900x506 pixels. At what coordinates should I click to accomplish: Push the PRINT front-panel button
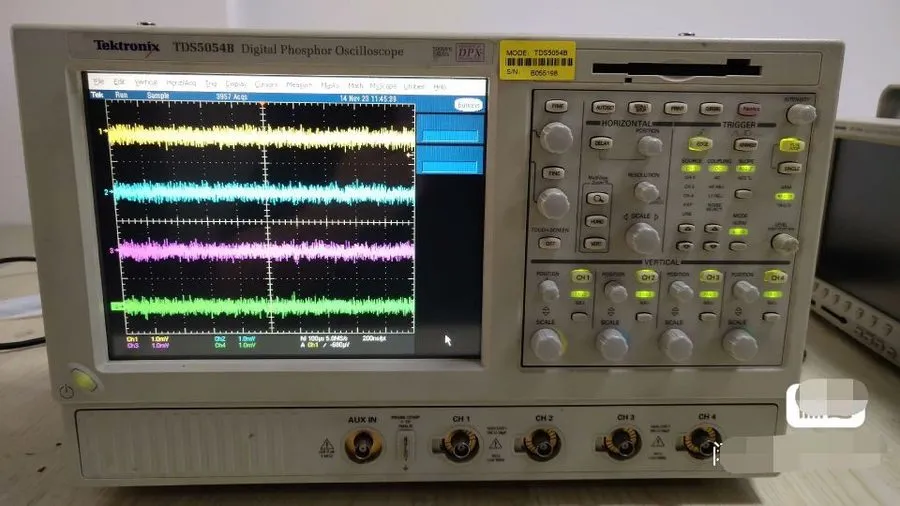(x=676, y=108)
